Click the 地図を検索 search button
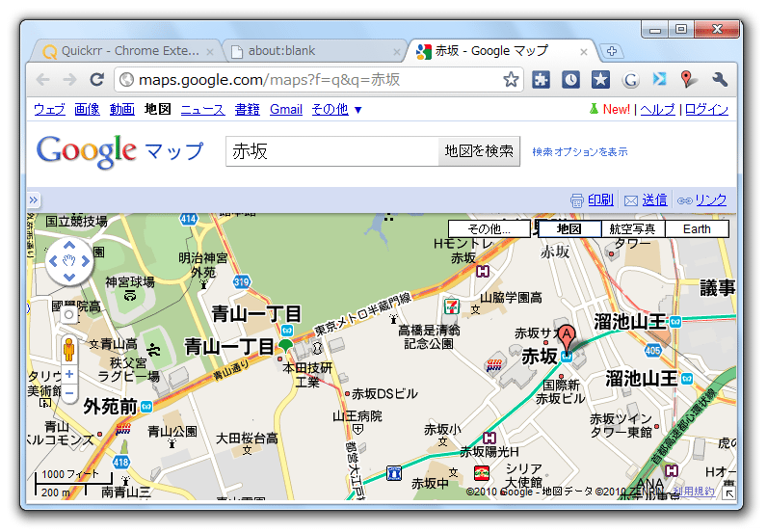 (479, 151)
